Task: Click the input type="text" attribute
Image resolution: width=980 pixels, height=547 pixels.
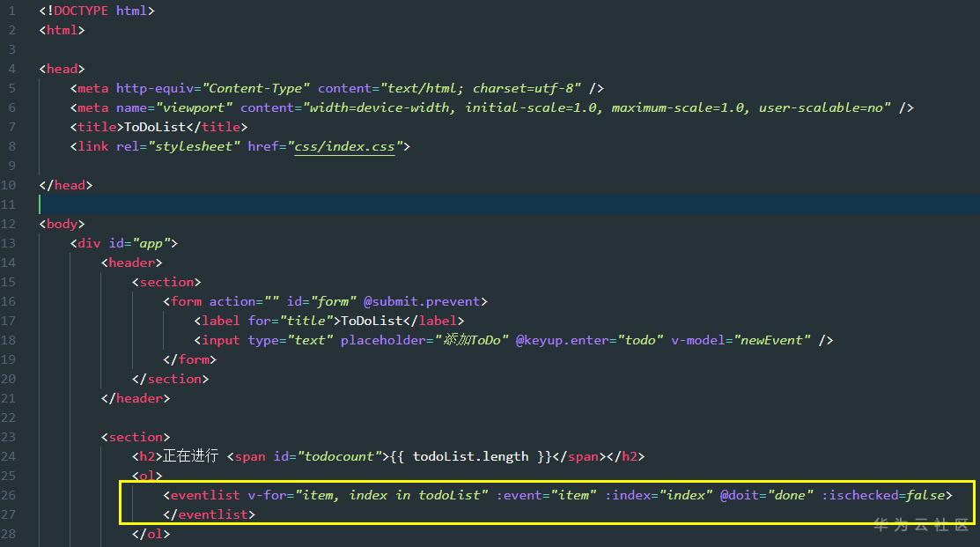Action: (x=291, y=340)
